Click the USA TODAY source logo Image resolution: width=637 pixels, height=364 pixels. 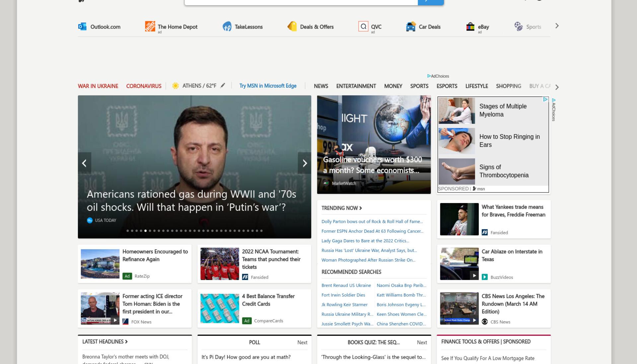point(90,220)
